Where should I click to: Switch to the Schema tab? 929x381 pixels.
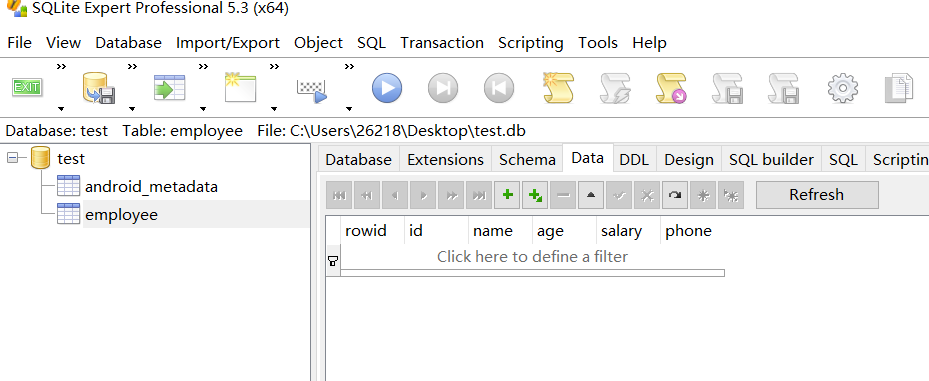click(527, 159)
